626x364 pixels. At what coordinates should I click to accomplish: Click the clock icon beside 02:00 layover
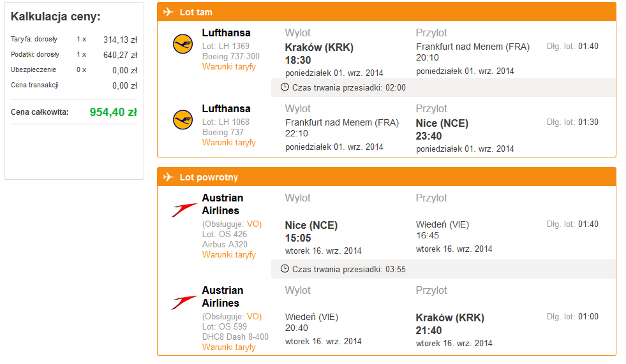285,87
